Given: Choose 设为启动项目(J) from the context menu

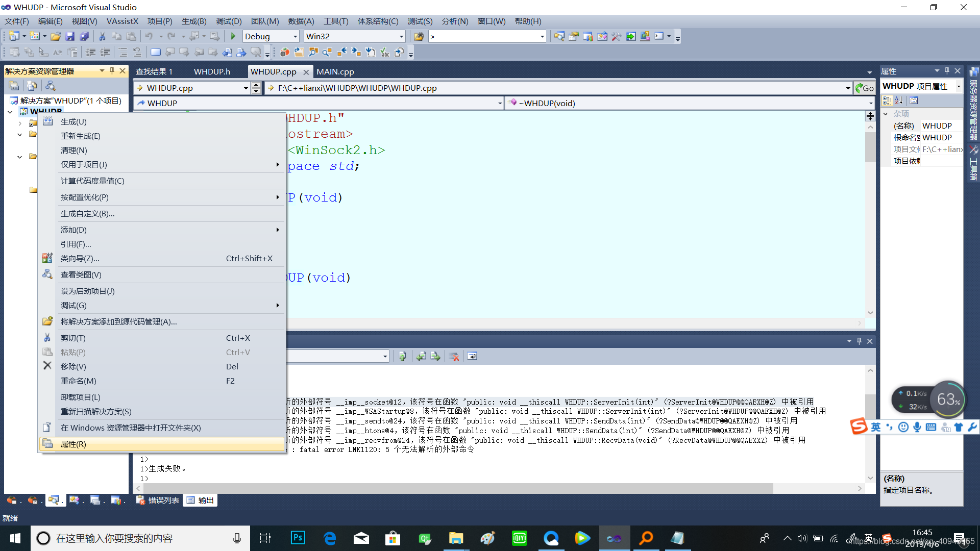Looking at the screenshot, I should coord(162,291).
